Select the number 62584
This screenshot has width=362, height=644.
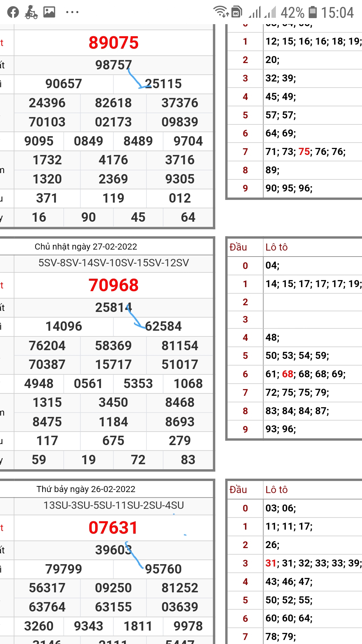163,326
